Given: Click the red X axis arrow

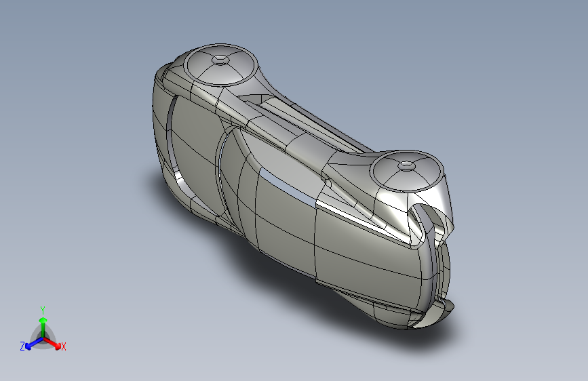Looking at the screenshot, I should pos(52,343).
